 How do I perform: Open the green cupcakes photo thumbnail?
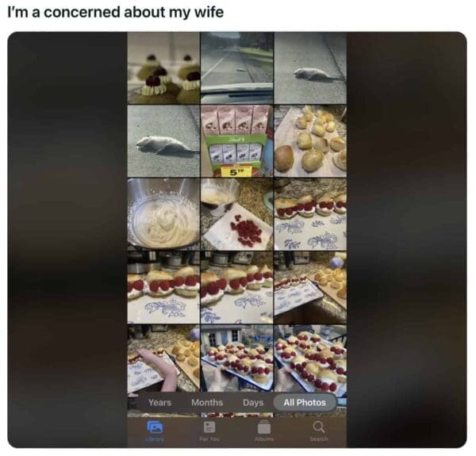tap(163, 68)
